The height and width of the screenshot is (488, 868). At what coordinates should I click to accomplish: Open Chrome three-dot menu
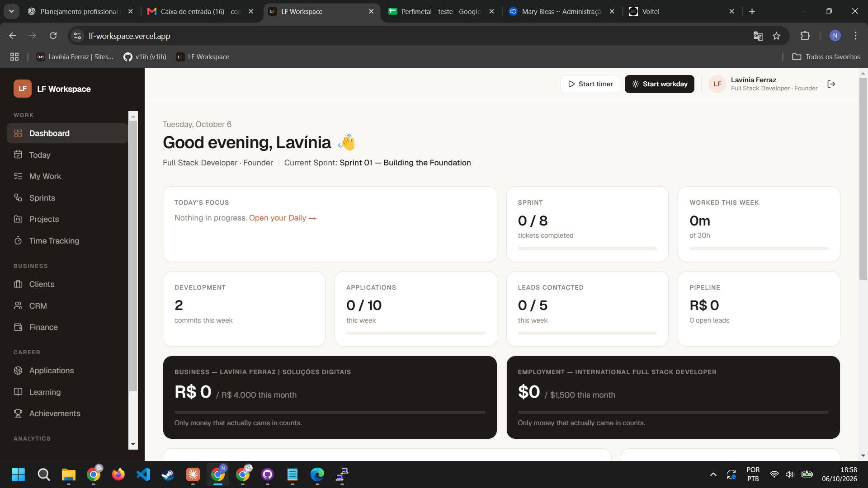pyautogui.click(x=855, y=36)
